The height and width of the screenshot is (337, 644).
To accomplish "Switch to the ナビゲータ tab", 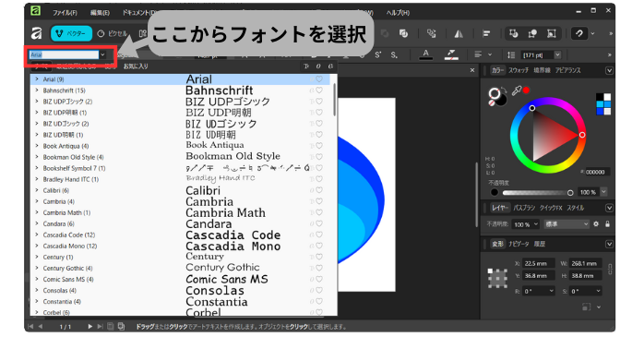I will pos(519,244).
